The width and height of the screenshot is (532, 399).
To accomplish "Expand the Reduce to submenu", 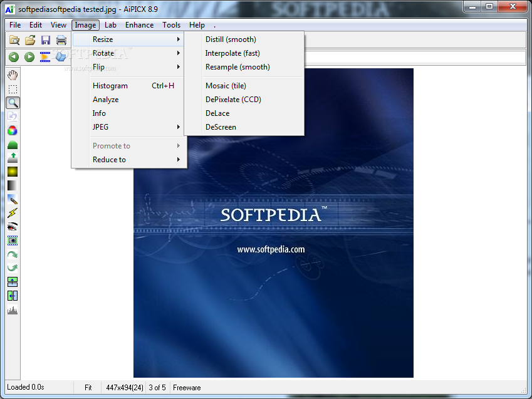I will [129, 160].
